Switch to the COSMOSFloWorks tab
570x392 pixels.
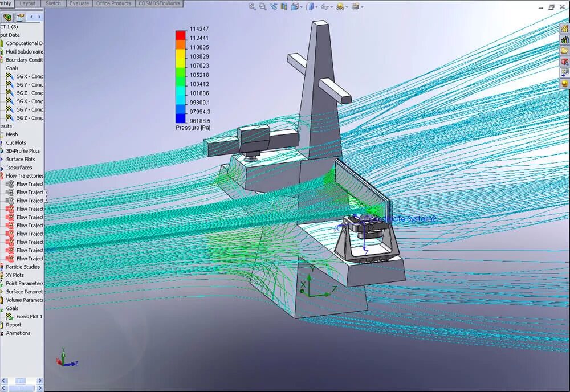(x=159, y=3)
